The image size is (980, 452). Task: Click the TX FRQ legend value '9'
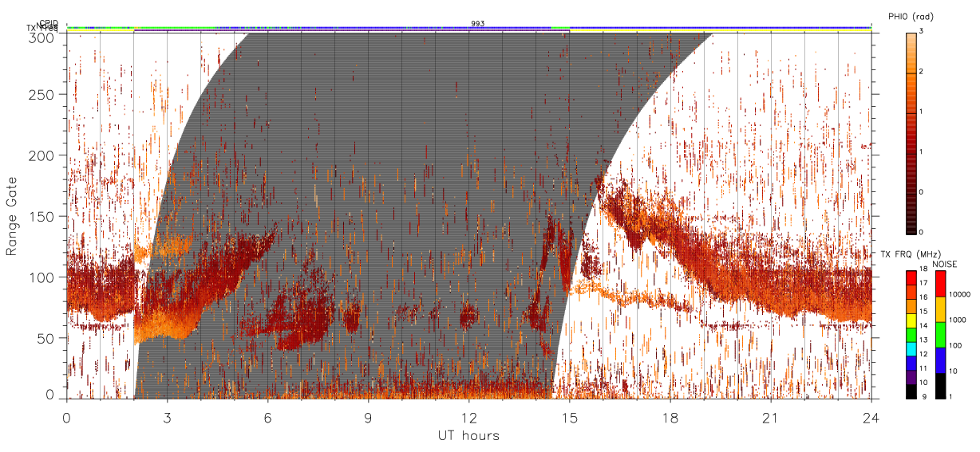(924, 397)
